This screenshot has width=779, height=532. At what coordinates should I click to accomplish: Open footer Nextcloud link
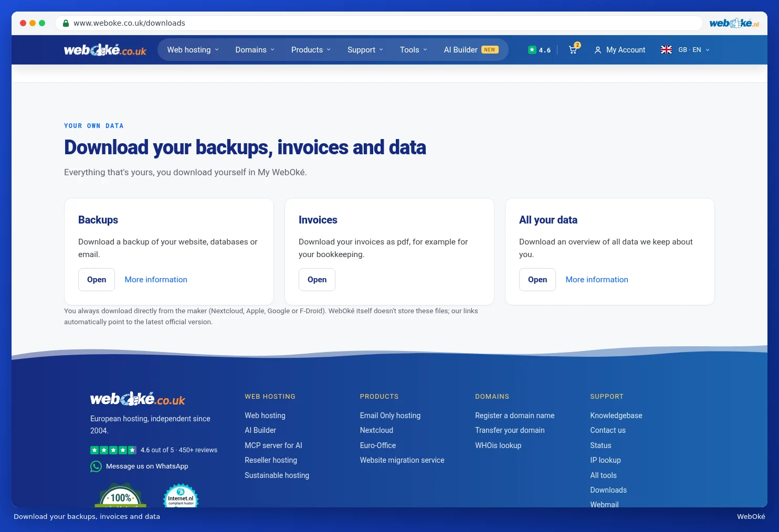click(376, 430)
